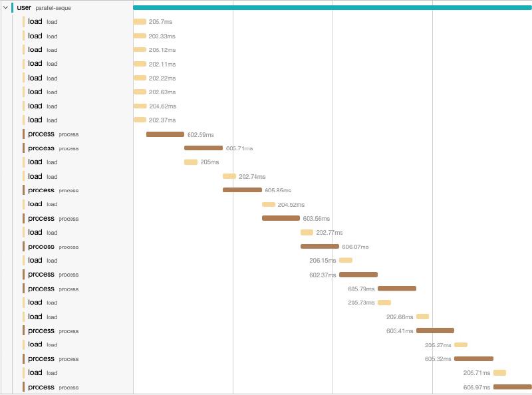Image resolution: width=532 pixels, height=395 pixels.
Task: Click the load bar labeled 206.15ms
Action: [x=346, y=260]
